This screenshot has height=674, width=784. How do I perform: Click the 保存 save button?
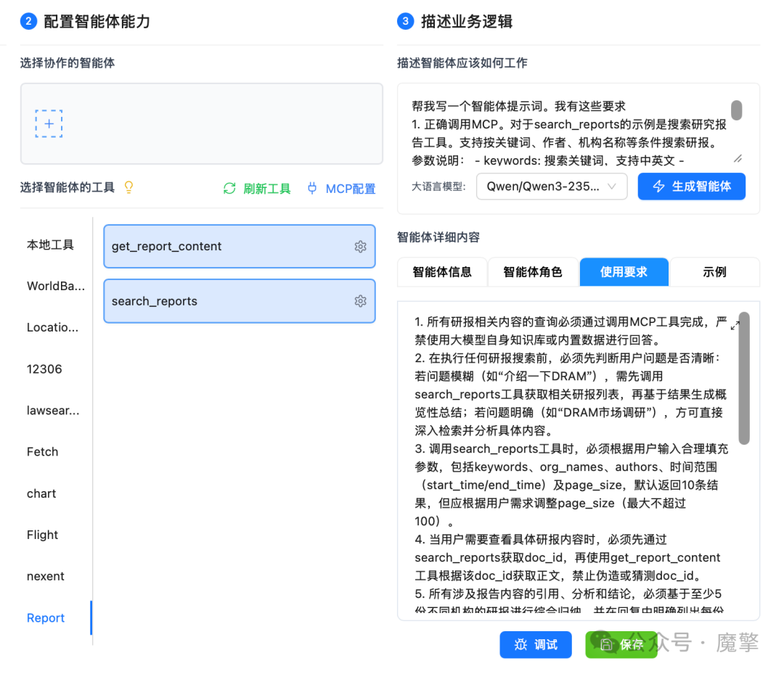point(621,644)
